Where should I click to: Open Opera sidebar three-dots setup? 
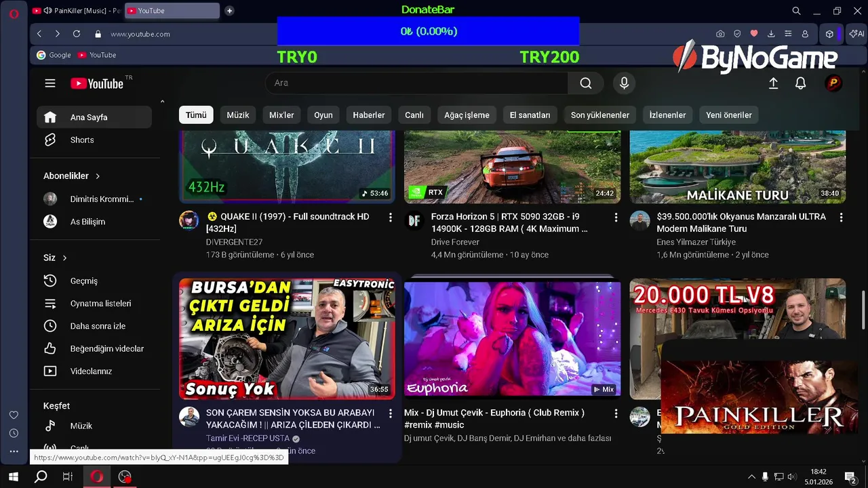(14, 451)
